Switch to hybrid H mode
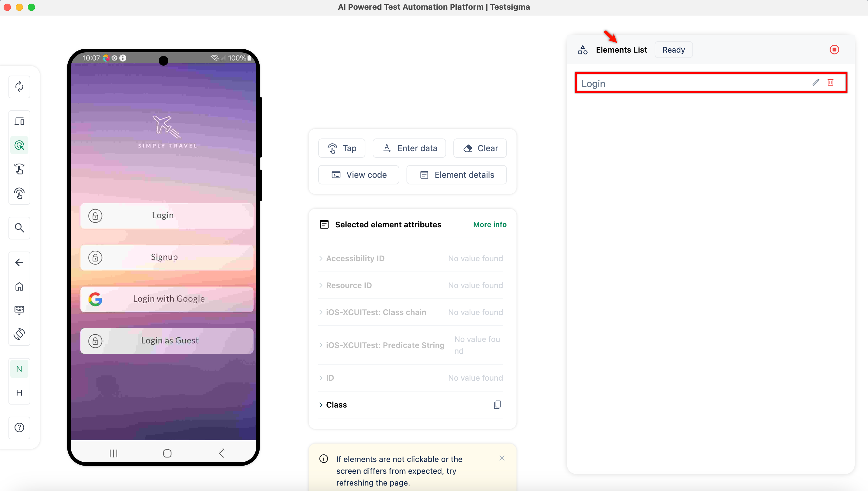The image size is (868, 491). point(19,392)
